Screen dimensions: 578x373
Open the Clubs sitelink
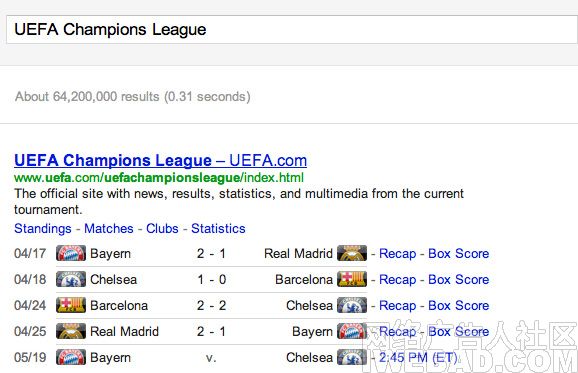pyautogui.click(x=162, y=229)
